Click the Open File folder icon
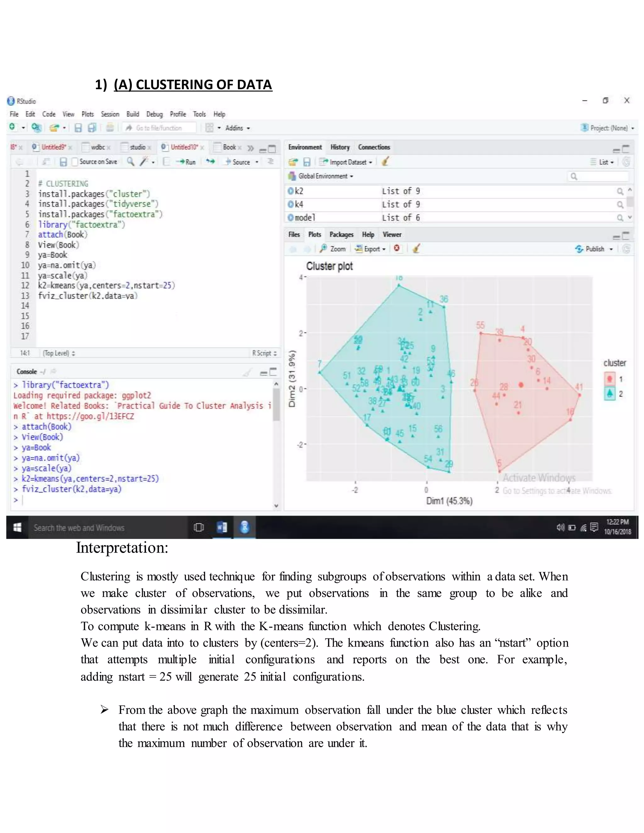Viewport: 644px width, 833px height. (54, 128)
